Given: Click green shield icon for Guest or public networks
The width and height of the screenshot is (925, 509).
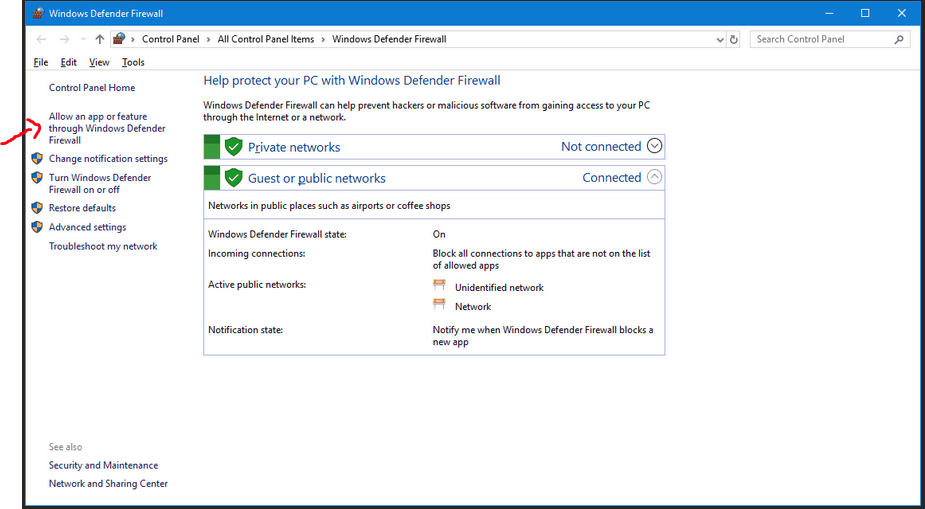Looking at the screenshot, I should coord(234,178).
